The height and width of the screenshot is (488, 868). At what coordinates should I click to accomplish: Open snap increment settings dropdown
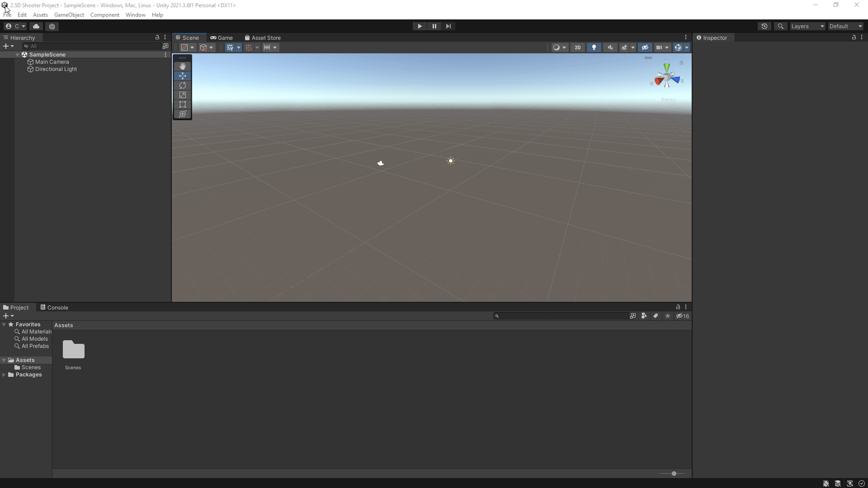270,47
